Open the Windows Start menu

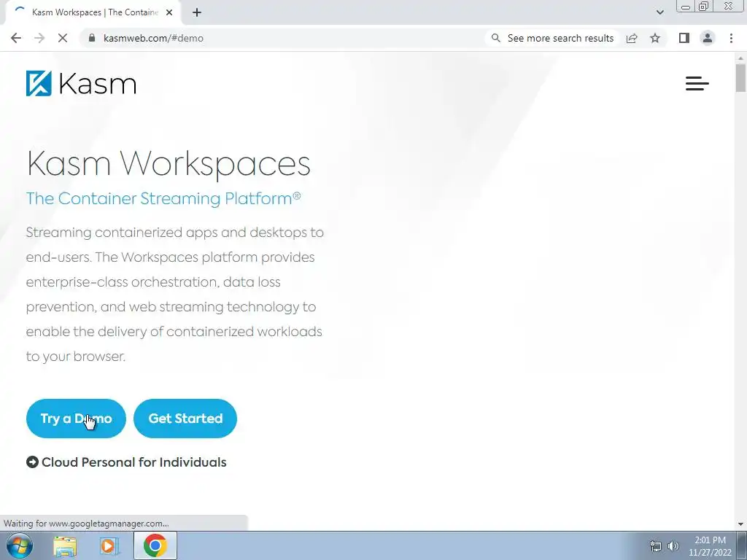click(x=20, y=545)
